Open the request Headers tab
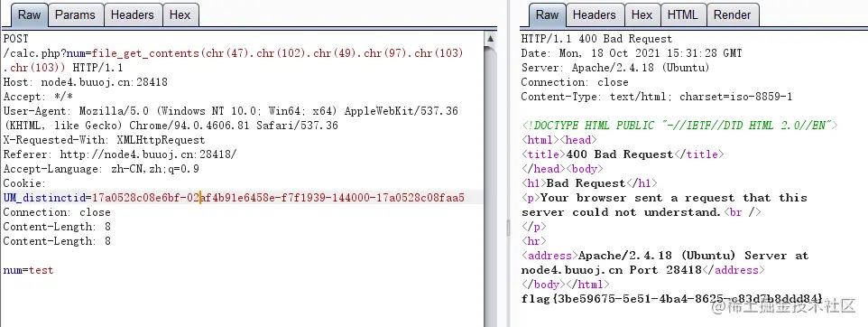 click(x=133, y=15)
